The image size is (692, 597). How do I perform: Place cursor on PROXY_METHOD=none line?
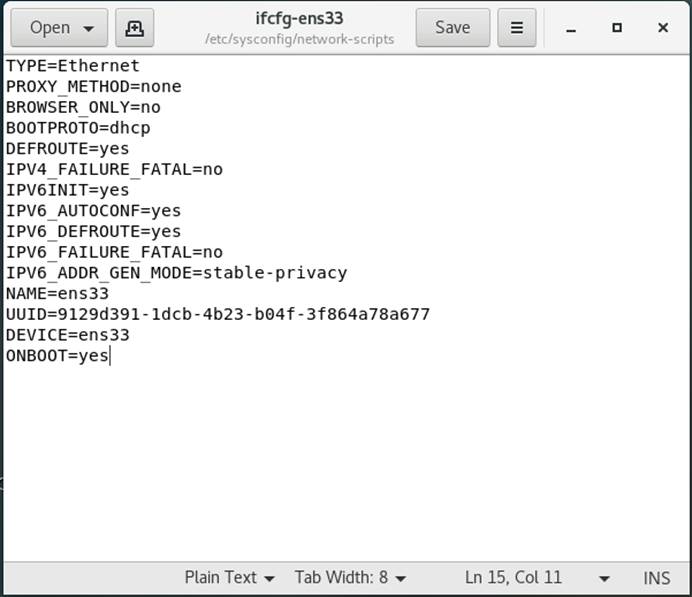(x=94, y=86)
